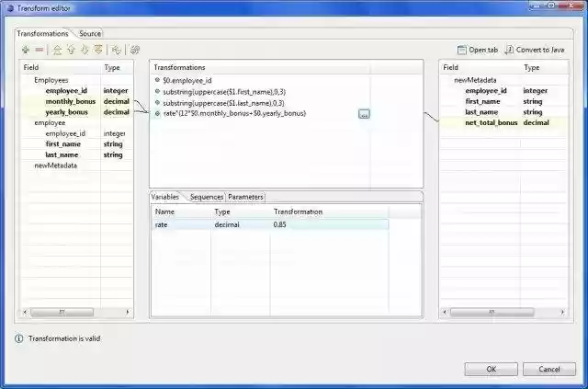Screen dimensions: 588x389
Task: Open the Parameters tab
Action: point(245,197)
